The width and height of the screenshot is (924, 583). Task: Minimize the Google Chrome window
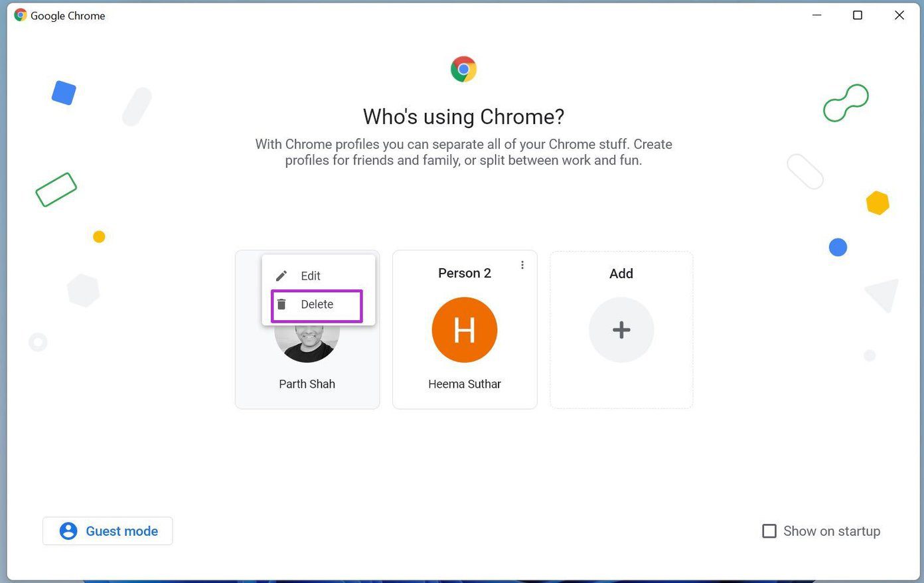(x=817, y=15)
